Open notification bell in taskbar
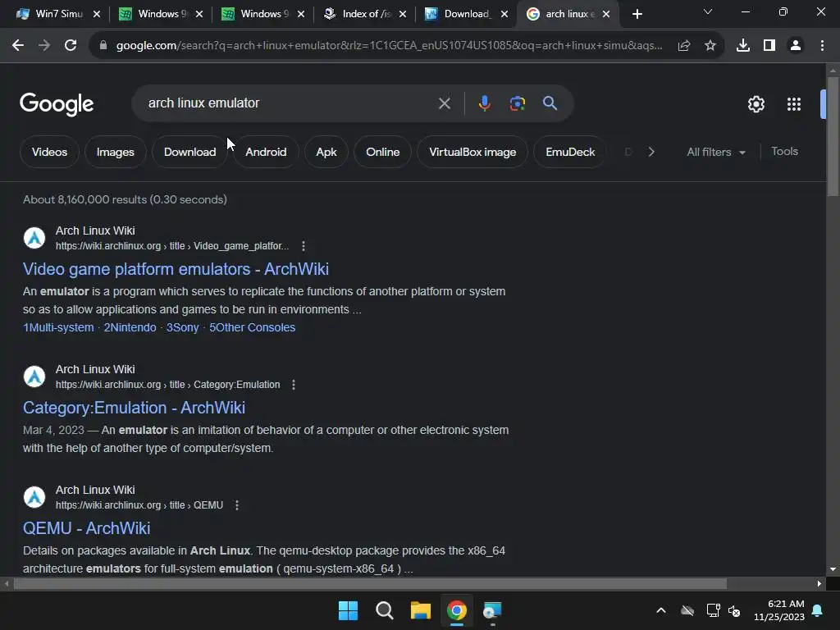The height and width of the screenshot is (630, 840). [818, 610]
